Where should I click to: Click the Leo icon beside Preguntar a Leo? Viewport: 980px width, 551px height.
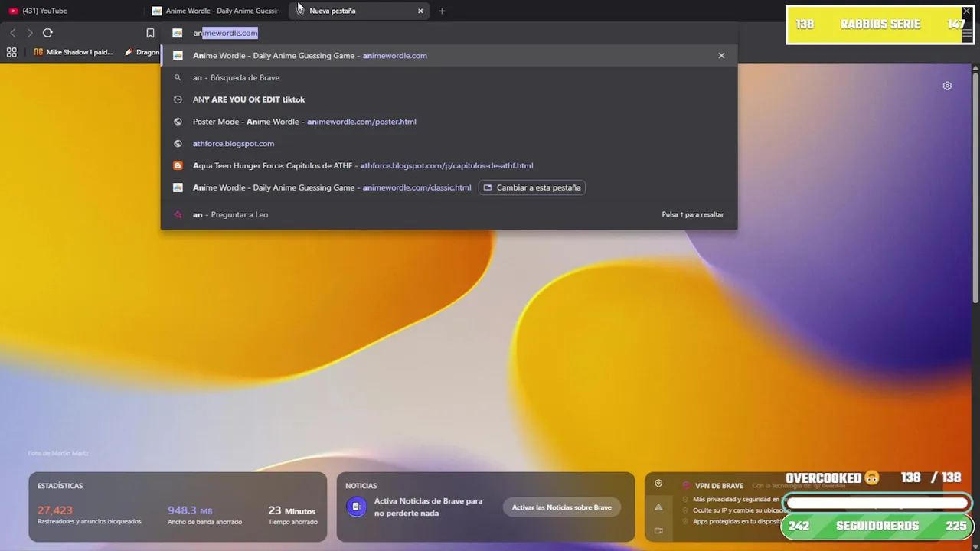point(178,214)
